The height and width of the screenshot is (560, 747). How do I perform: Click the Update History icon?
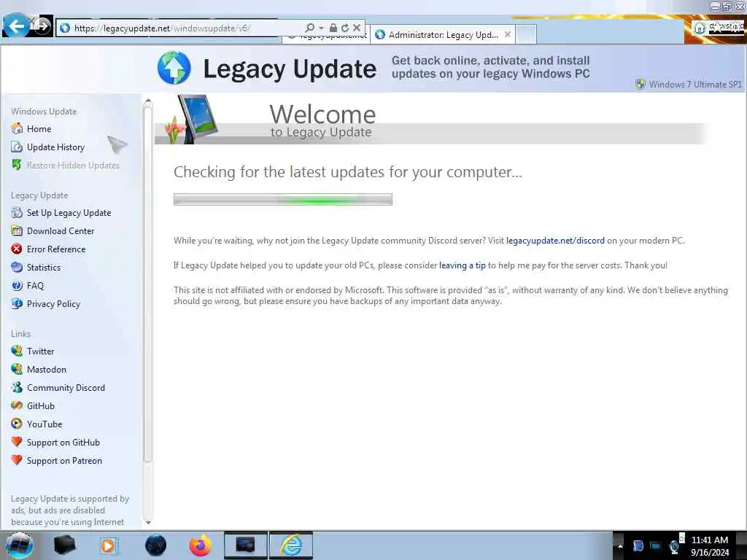pyautogui.click(x=17, y=147)
